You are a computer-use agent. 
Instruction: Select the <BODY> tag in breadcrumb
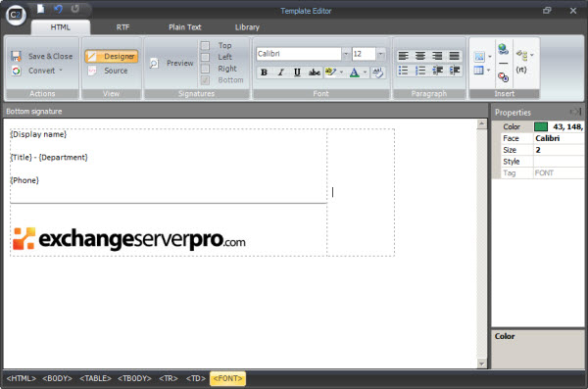[x=57, y=378]
